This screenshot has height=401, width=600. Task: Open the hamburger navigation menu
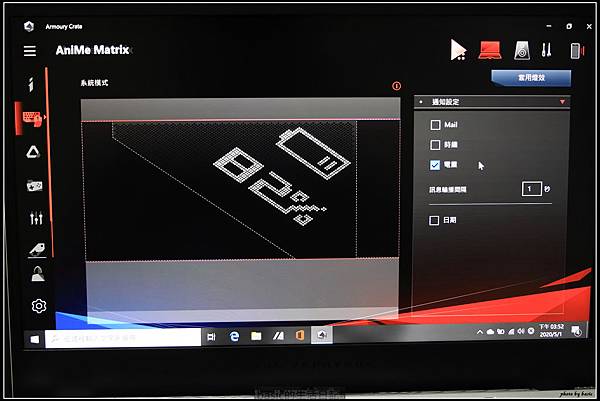[30, 51]
